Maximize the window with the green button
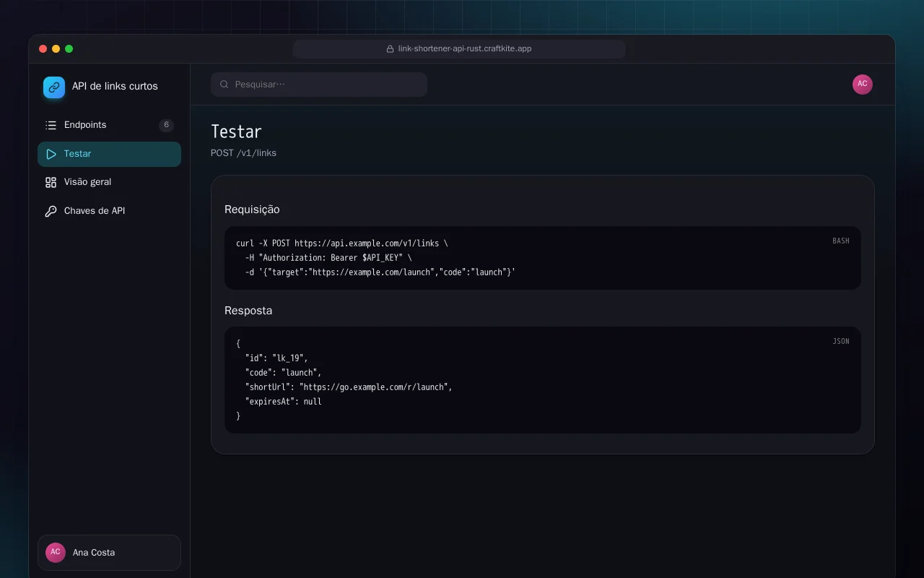Viewport: 924px width, 578px height. (x=69, y=49)
